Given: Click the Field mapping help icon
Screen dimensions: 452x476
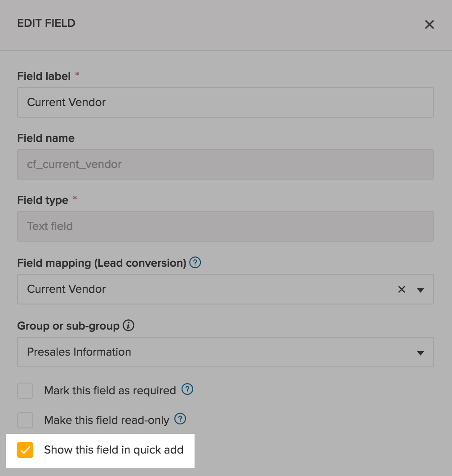Looking at the screenshot, I should click(x=195, y=262).
